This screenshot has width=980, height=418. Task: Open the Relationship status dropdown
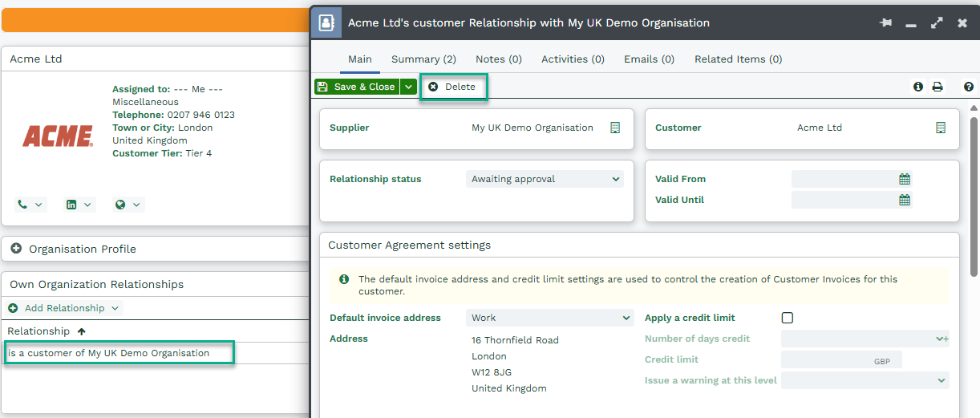point(545,179)
